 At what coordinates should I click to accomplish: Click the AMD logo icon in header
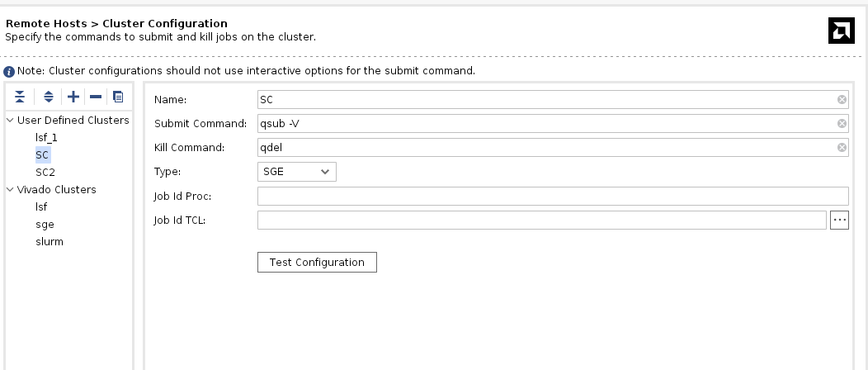point(841,30)
